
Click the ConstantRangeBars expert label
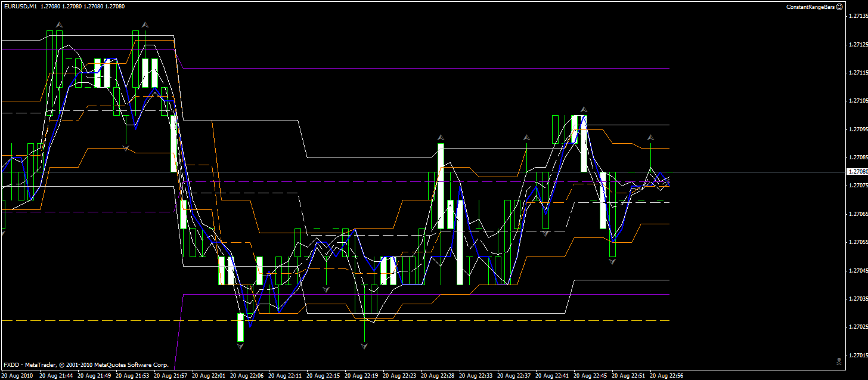click(811, 7)
